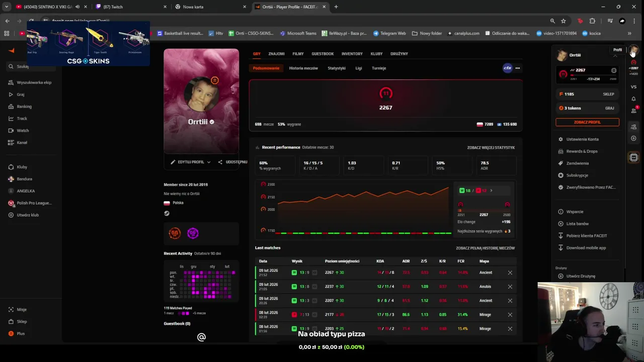Image resolution: width=644 pixels, height=362 pixels.
Task: Open three-dots menu beside cts icon
Action: (517, 68)
